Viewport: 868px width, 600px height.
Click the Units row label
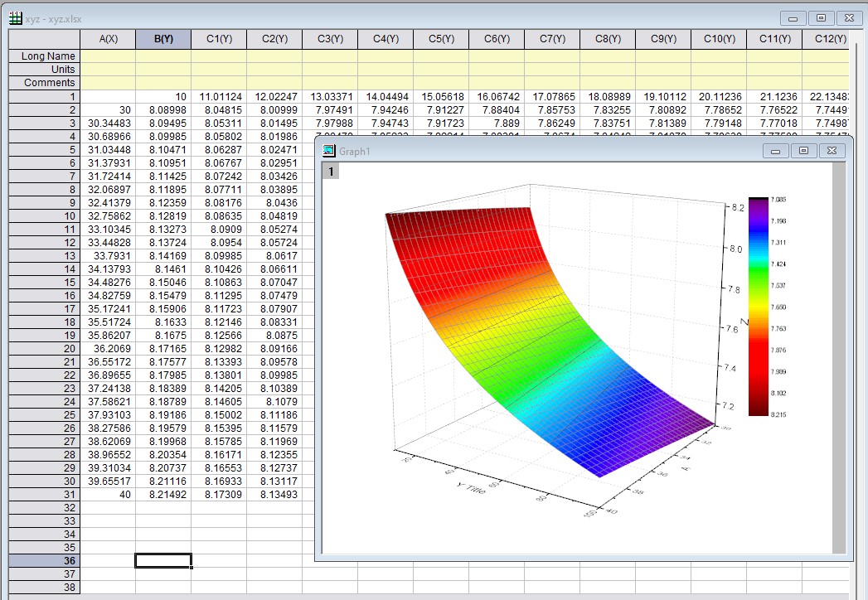[43, 68]
